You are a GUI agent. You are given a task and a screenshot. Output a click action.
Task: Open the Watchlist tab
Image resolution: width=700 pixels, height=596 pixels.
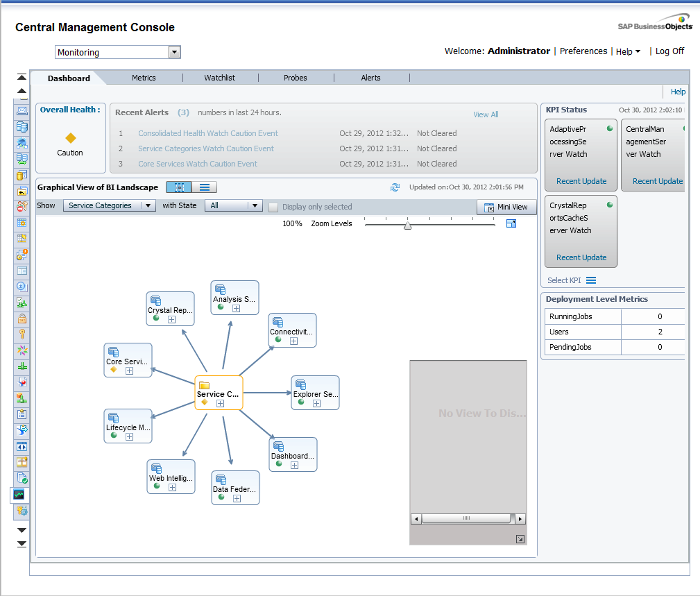(x=219, y=78)
